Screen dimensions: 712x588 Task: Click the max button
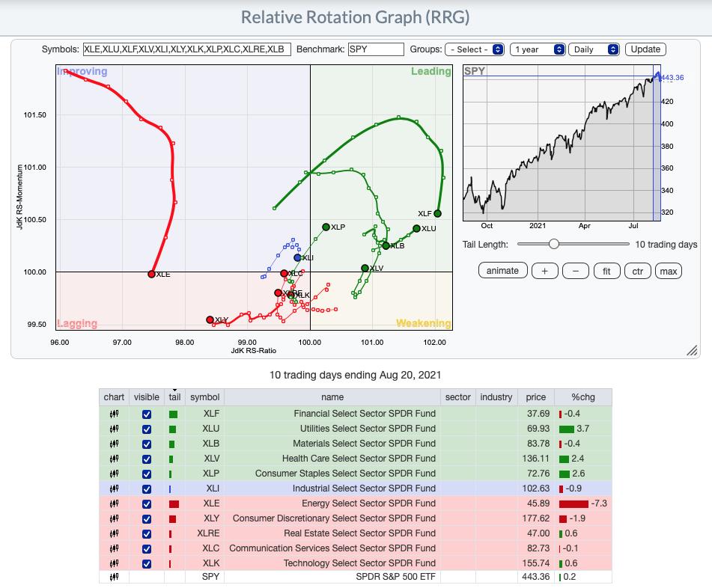pyautogui.click(x=669, y=271)
